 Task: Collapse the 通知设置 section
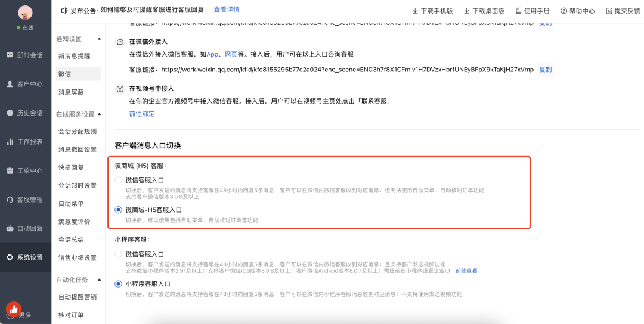(99, 39)
